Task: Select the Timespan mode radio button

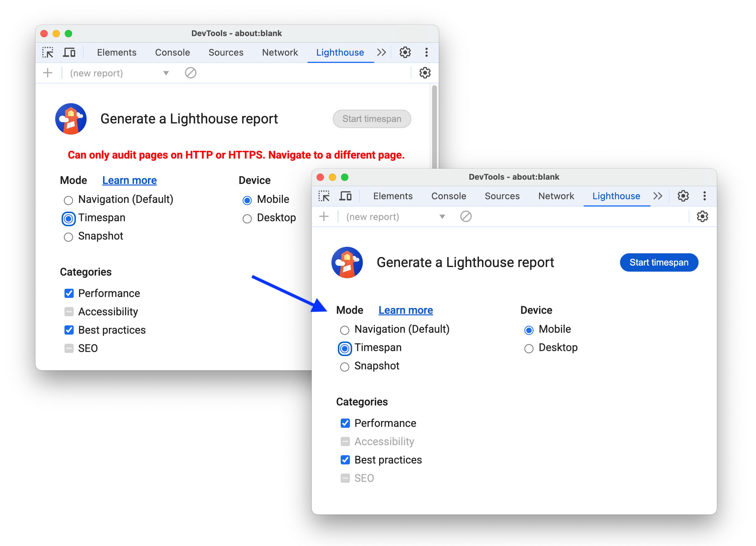Action: (343, 348)
